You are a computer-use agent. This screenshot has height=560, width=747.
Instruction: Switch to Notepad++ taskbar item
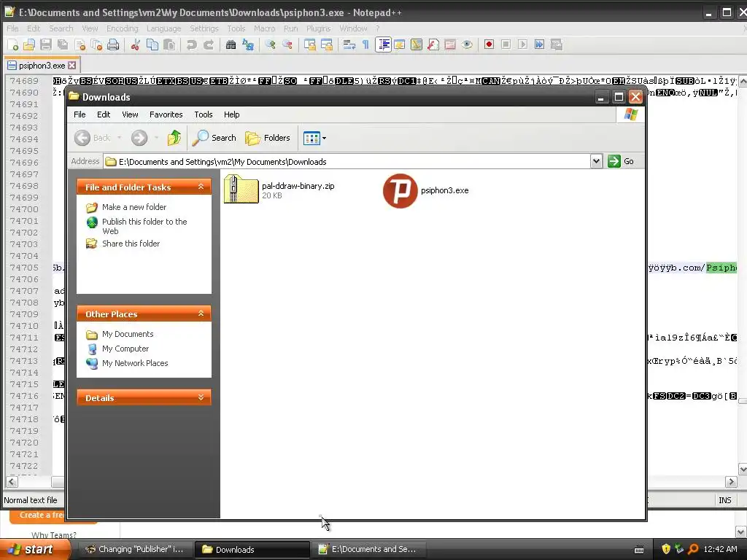[x=368, y=549]
